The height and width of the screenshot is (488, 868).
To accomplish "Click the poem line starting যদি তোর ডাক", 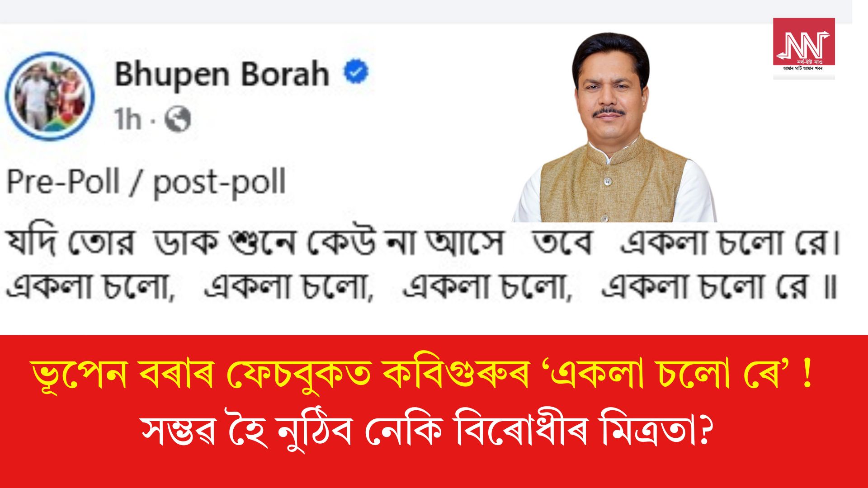I will (423, 243).
